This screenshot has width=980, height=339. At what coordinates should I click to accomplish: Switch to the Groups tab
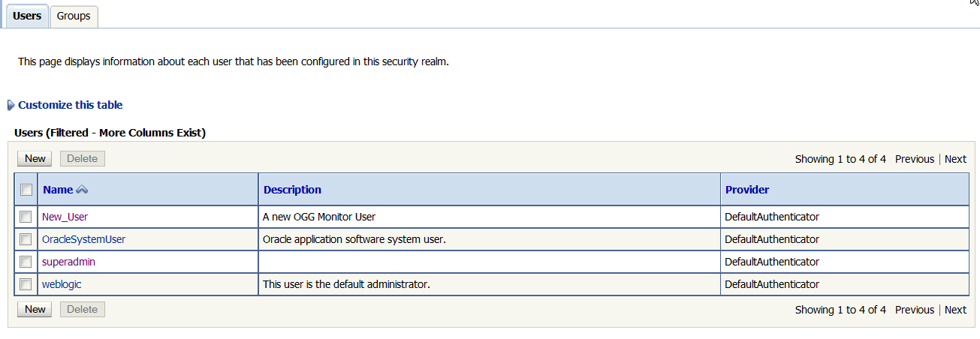pos(74,16)
